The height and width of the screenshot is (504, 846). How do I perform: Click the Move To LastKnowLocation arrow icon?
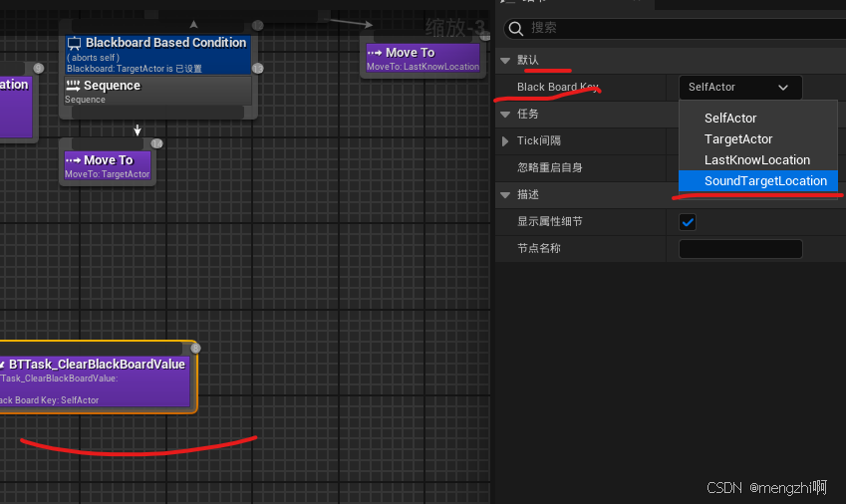point(375,53)
